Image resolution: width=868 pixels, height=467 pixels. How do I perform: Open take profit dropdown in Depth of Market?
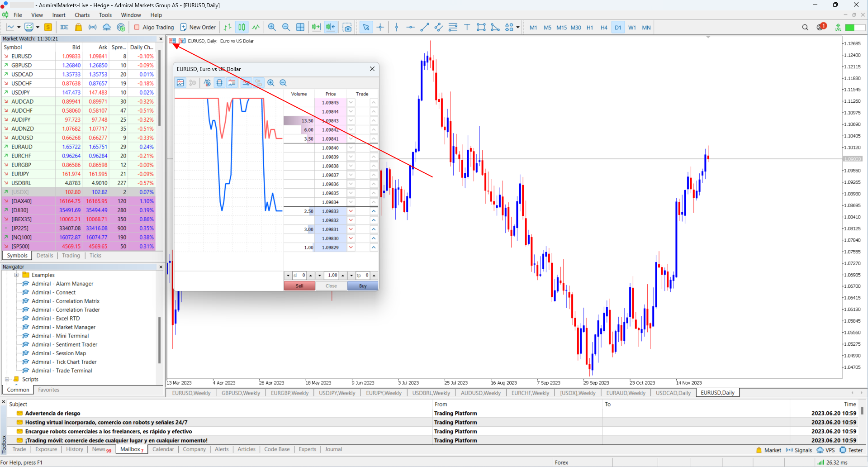[351, 276]
